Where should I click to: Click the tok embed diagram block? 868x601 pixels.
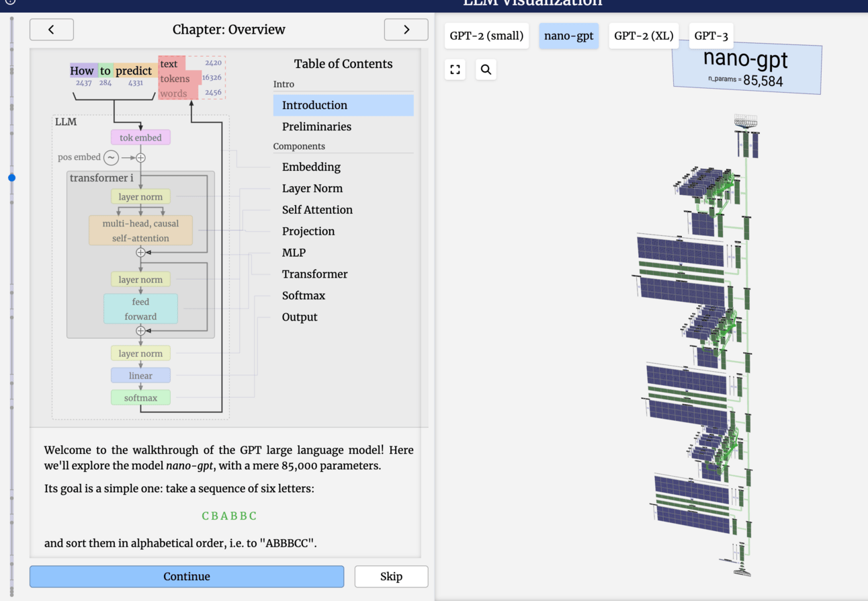(x=140, y=138)
